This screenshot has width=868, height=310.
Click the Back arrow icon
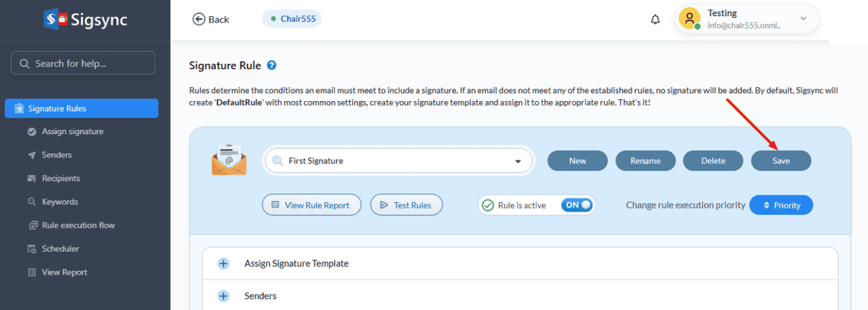[x=199, y=19]
